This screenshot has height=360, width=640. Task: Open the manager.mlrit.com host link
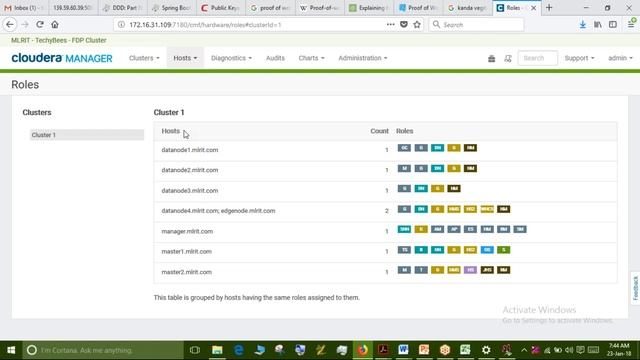pyautogui.click(x=187, y=231)
